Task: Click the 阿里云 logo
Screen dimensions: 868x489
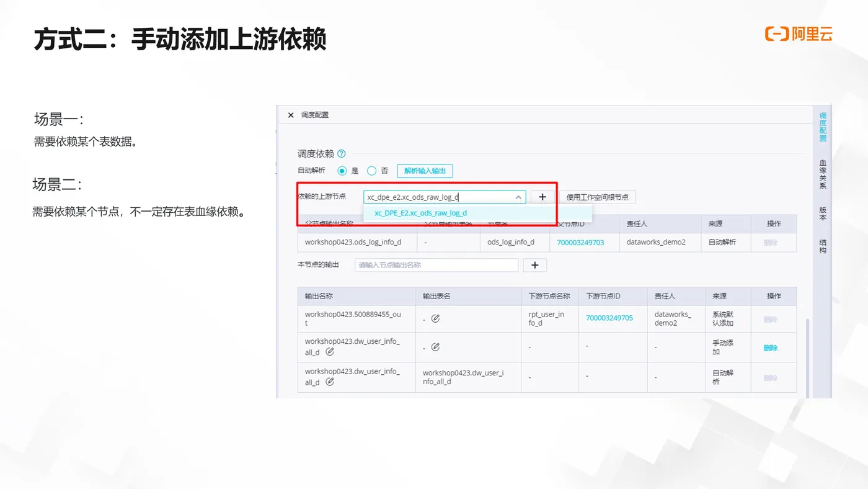Action: coord(799,34)
